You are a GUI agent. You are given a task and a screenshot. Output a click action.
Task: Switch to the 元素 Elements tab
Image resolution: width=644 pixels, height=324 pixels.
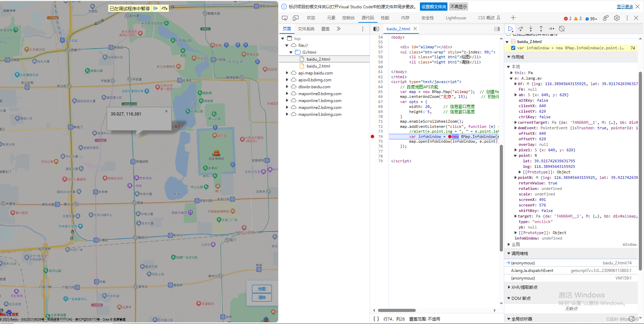331,18
